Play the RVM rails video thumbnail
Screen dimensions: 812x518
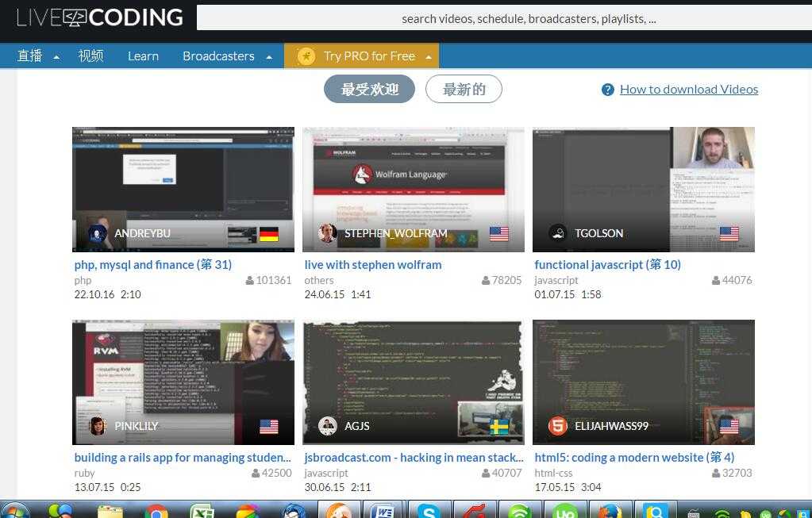click(x=183, y=382)
